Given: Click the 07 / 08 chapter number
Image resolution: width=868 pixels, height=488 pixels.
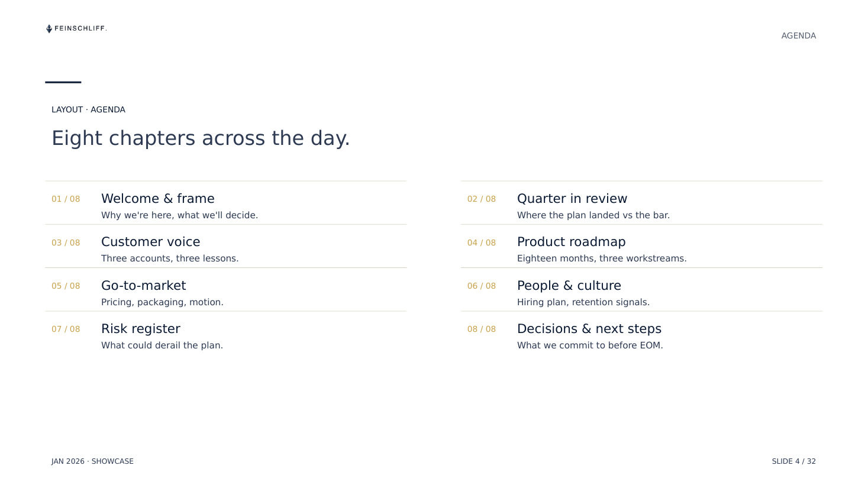Looking at the screenshot, I should coord(66,329).
